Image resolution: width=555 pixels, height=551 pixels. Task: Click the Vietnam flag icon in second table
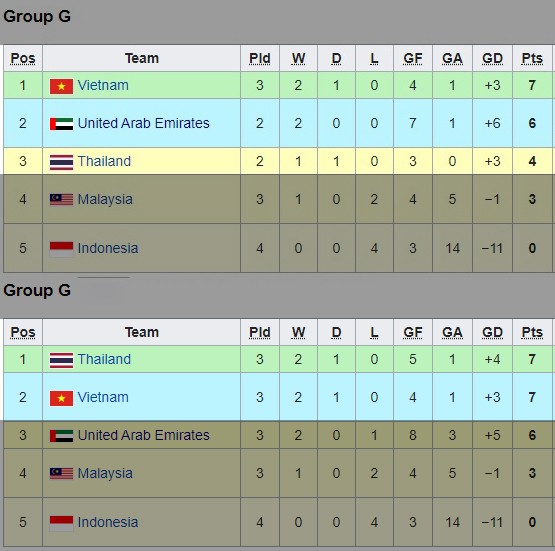(x=61, y=398)
